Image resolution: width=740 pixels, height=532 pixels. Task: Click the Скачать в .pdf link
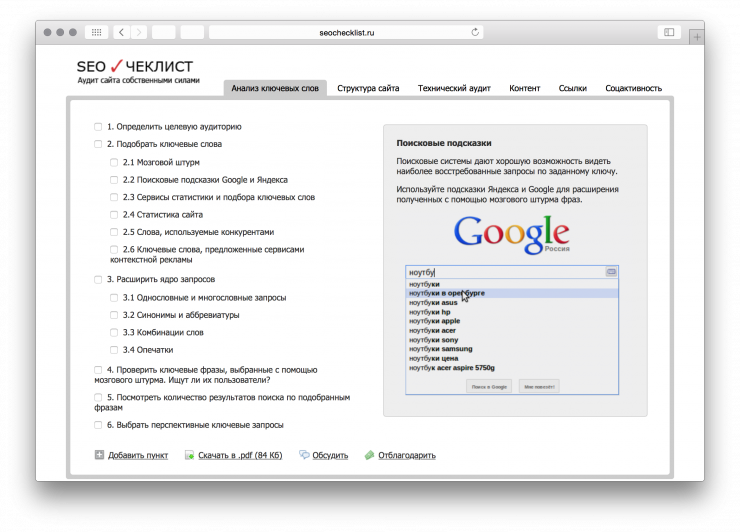point(240,455)
